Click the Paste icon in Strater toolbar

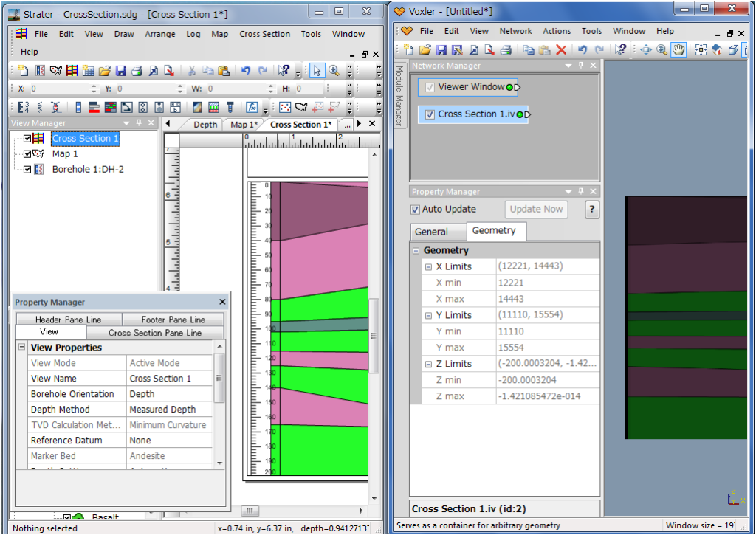pos(224,71)
